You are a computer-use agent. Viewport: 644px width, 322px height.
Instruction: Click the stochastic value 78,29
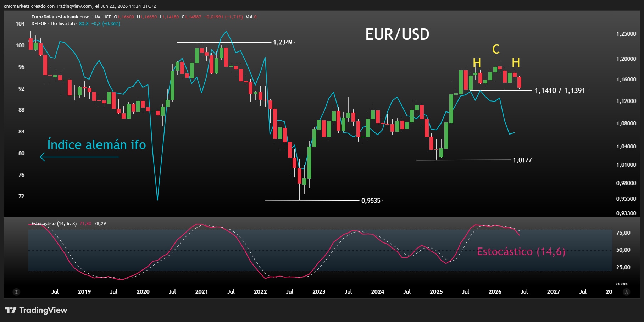point(100,223)
